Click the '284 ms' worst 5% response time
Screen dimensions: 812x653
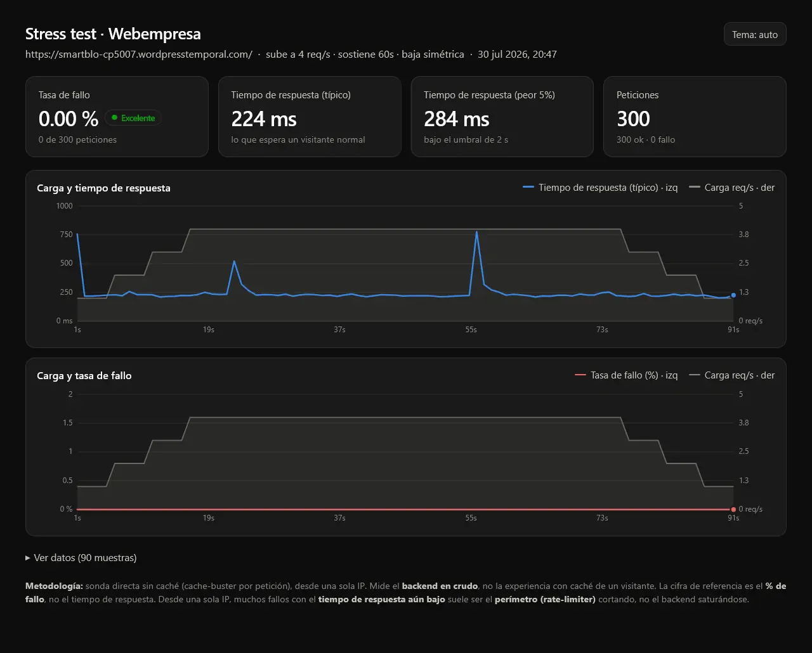(457, 119)
